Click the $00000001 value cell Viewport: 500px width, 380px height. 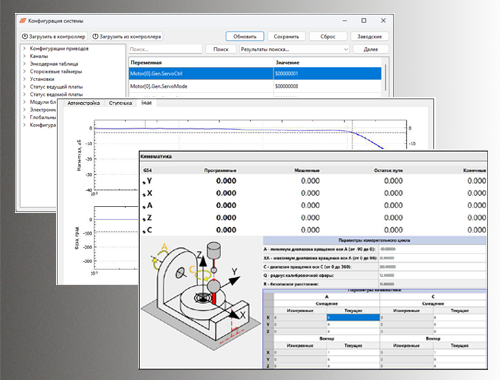point(327,74)
